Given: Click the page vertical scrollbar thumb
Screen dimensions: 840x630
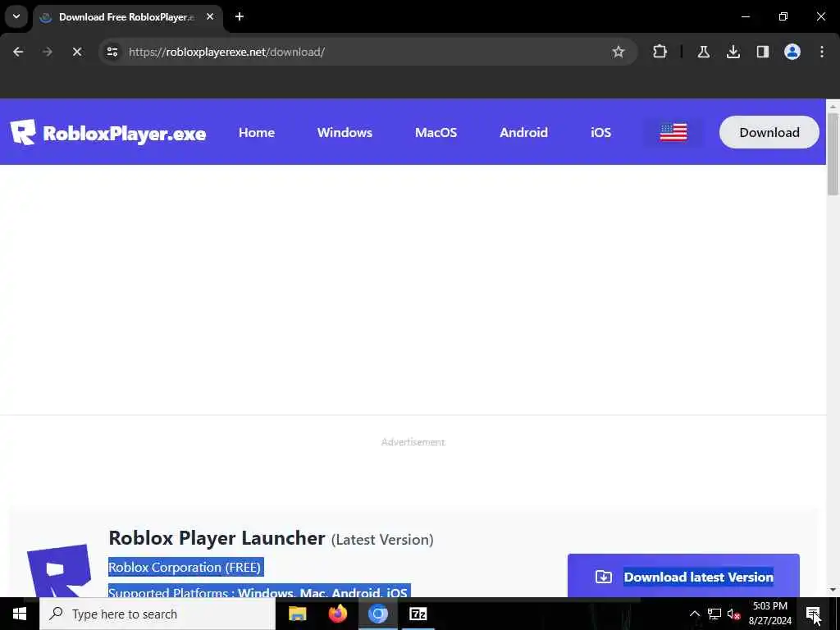Looking at the screenshot, I should [833, 154].
